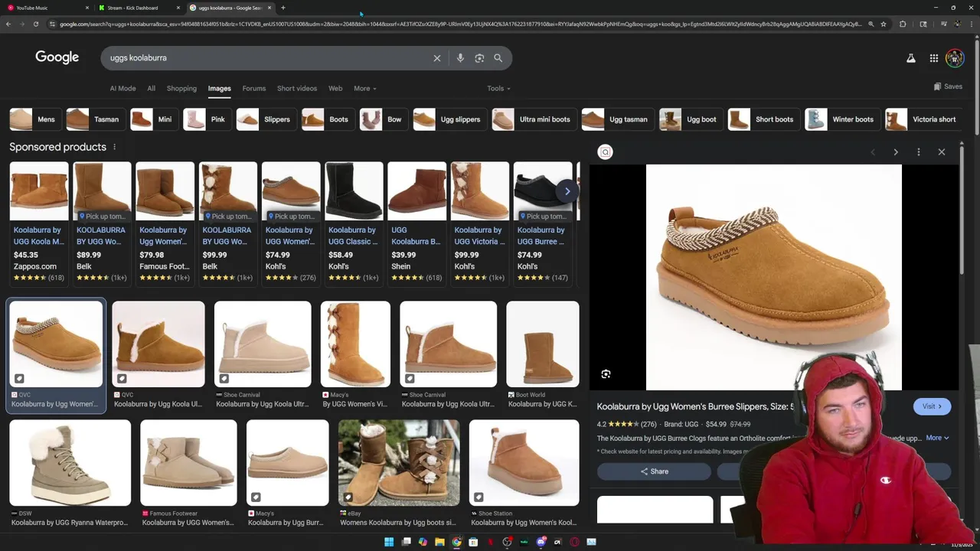Screen dimensions: 980x551
Task: Open the $79.98 Famous Footwear sponsored product
Action: [x=165, y=223]
